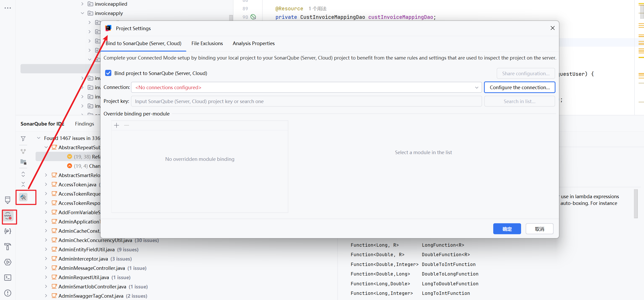
Task: Click the analyze VCS changed files icon
Action: point(23,151)
